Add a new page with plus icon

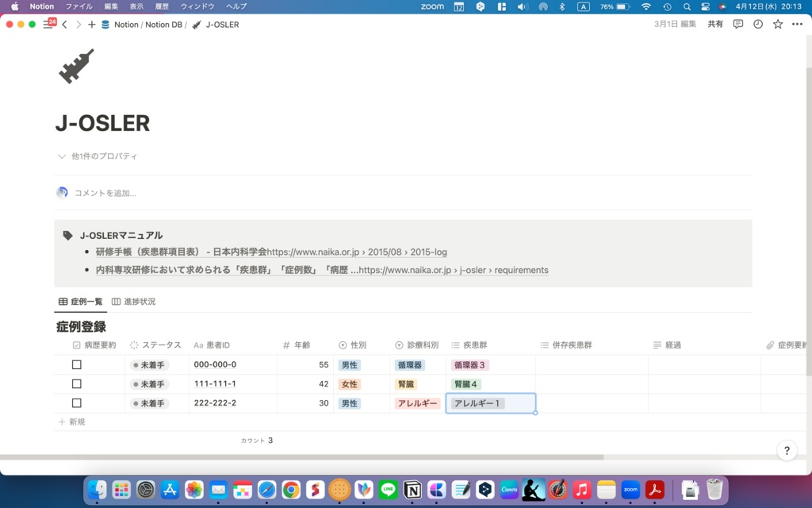pyautogui.click(x=92, y=25)
